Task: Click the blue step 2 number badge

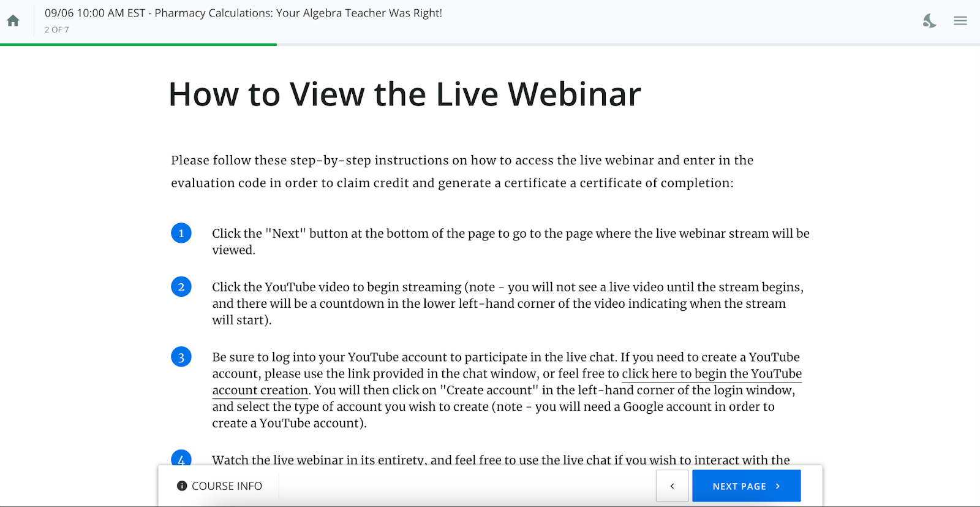Action: (x=181, y=286)
